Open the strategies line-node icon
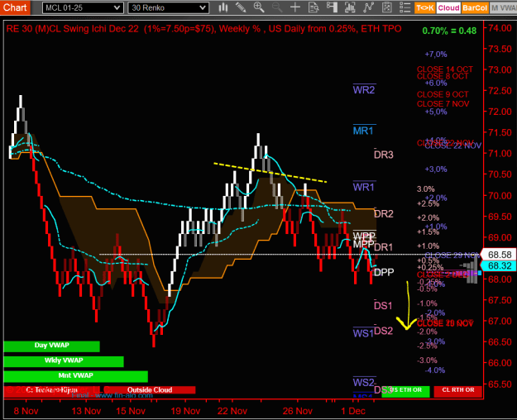 pos(368,7)
